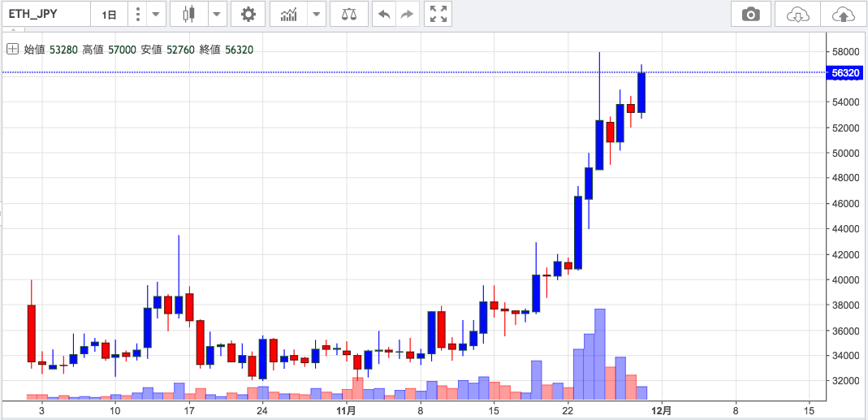Click the cloud upload save-chart icon
This screenshot has width=868, height=420.
[x=843, y=15]
